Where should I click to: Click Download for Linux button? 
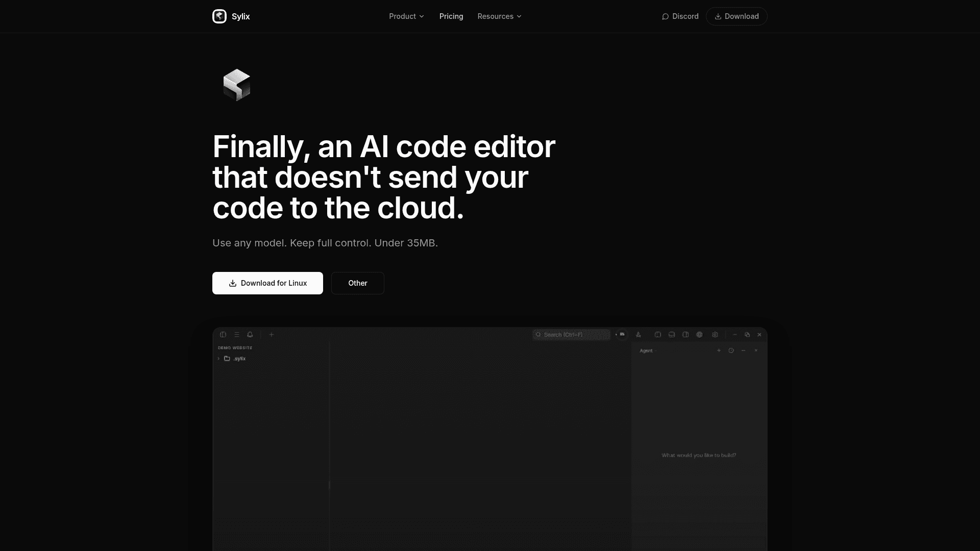[267, 283]
